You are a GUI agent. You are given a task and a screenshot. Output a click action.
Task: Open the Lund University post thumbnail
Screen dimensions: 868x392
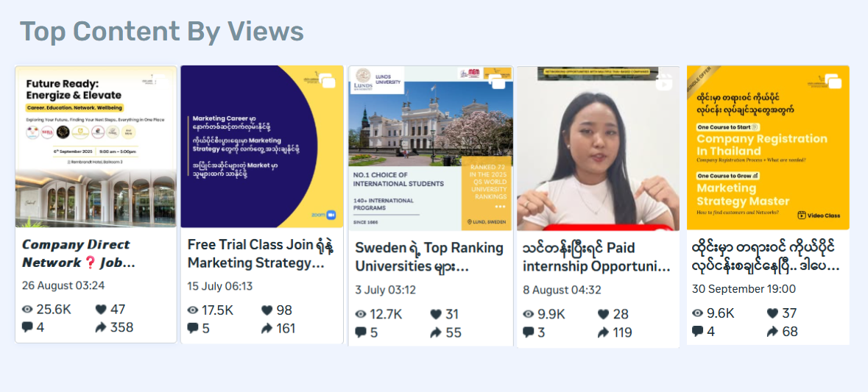tap(430, 148)
